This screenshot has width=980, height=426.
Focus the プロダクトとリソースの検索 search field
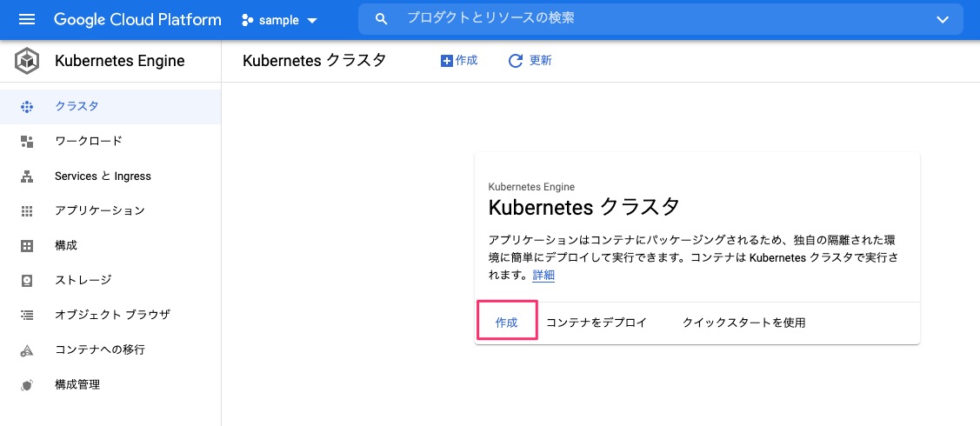pyautogui.click(x=661, y=19)
